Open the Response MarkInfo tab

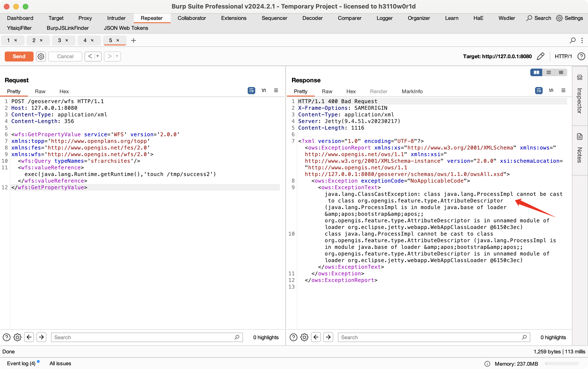tap(412, 91)
